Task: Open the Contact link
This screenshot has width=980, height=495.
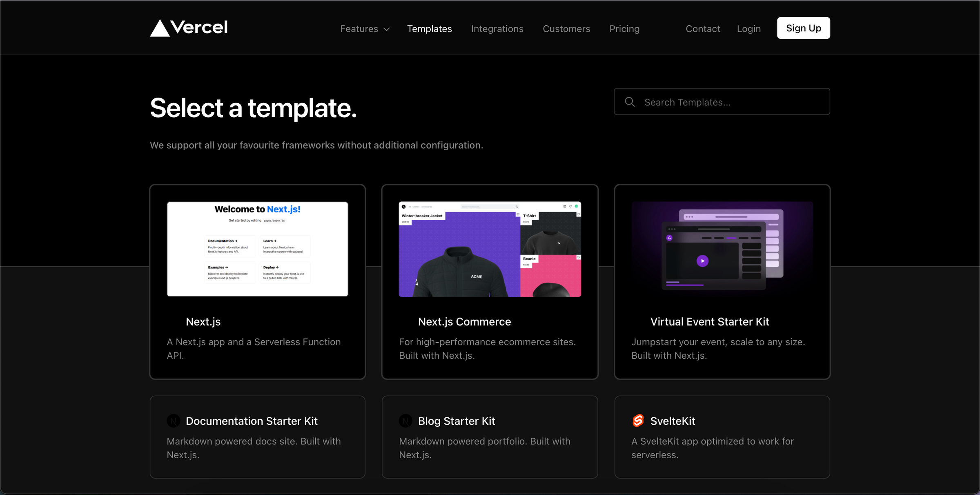Action: pyautogui.click(x=703, y=29)
